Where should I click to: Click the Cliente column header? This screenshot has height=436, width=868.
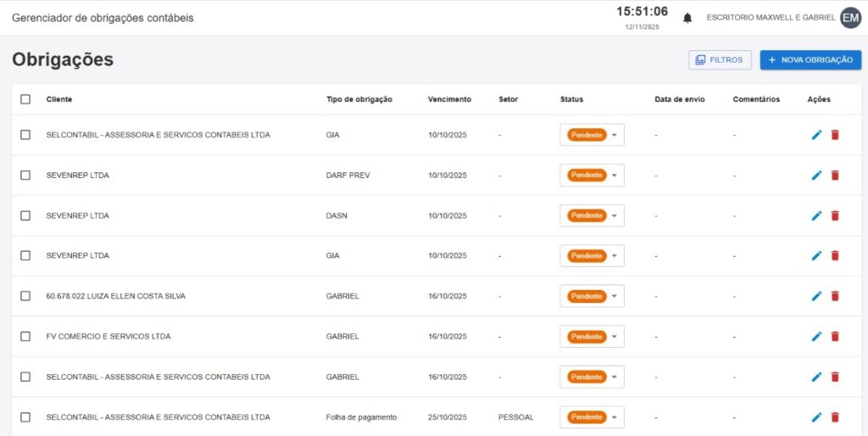(59, 99)
